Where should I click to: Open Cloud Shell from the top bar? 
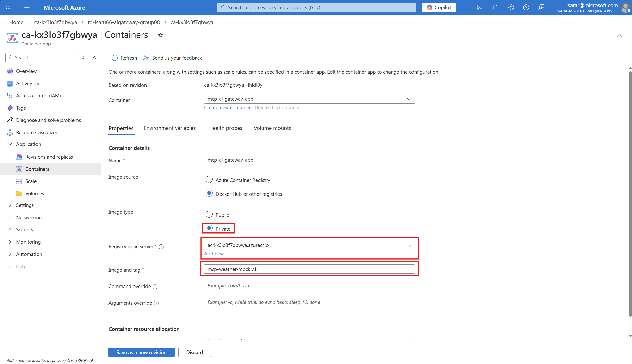[x=480, y=7]
